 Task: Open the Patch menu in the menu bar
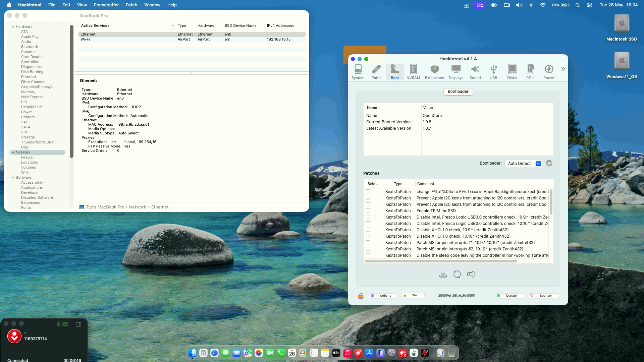coord(131,5)
